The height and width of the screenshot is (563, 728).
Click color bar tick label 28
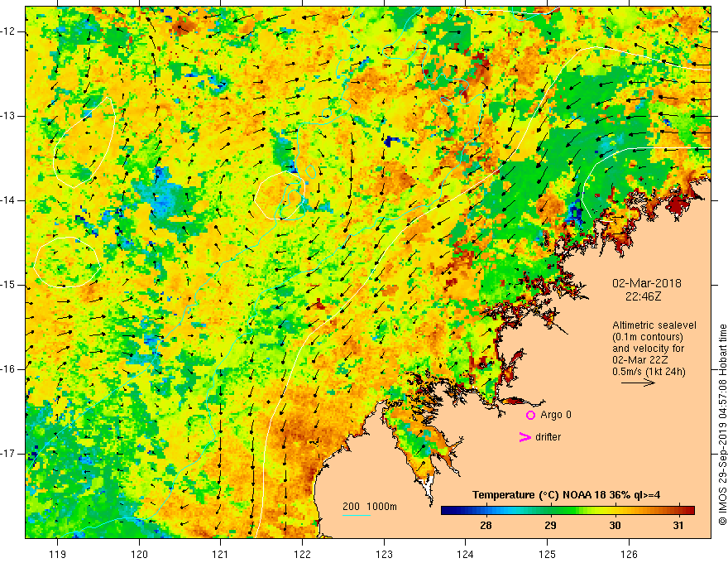(x=486, y=526)
